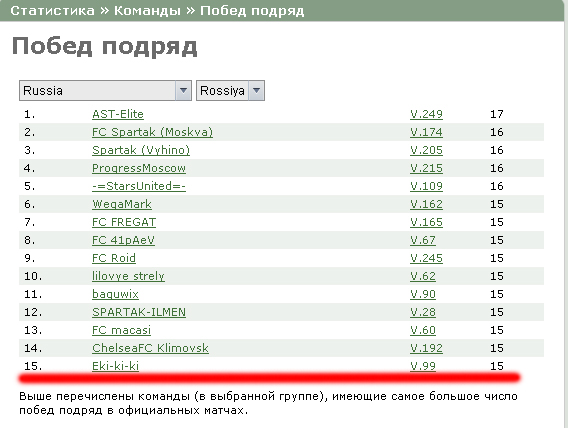The image size is (568, 428).
Task: Select the lilovye strely team link
Action: (128, 276)
